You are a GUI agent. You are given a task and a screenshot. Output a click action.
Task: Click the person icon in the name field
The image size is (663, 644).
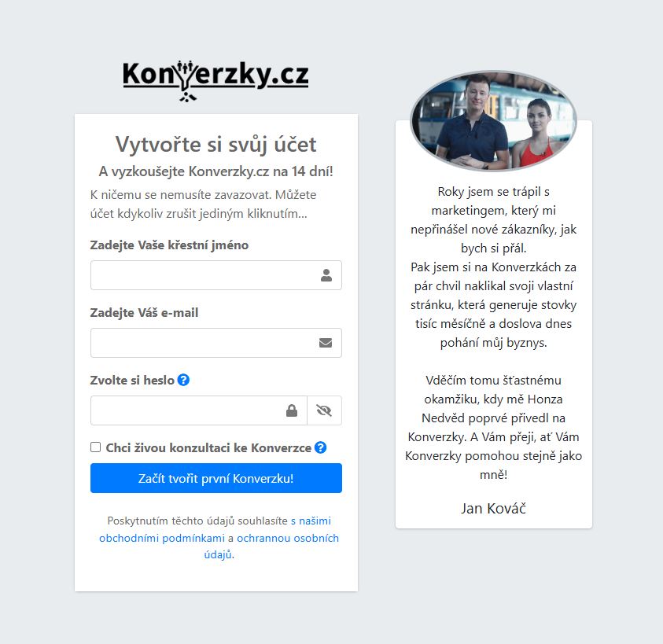click(326, 275)
